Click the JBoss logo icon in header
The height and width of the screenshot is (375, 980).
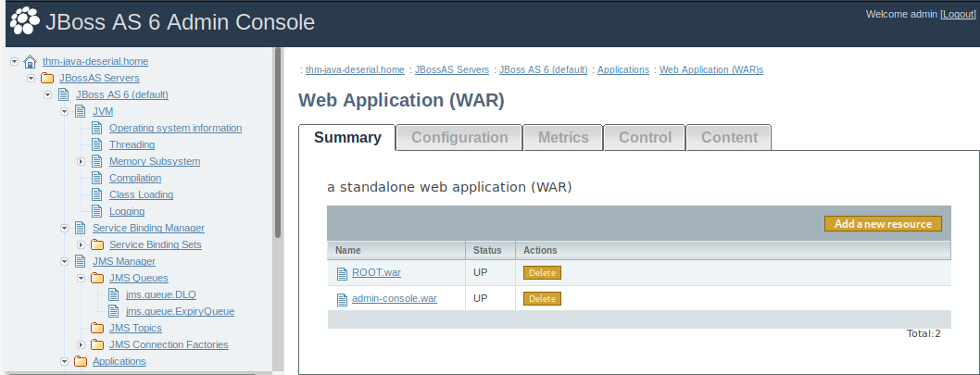(x=25, y=21)
